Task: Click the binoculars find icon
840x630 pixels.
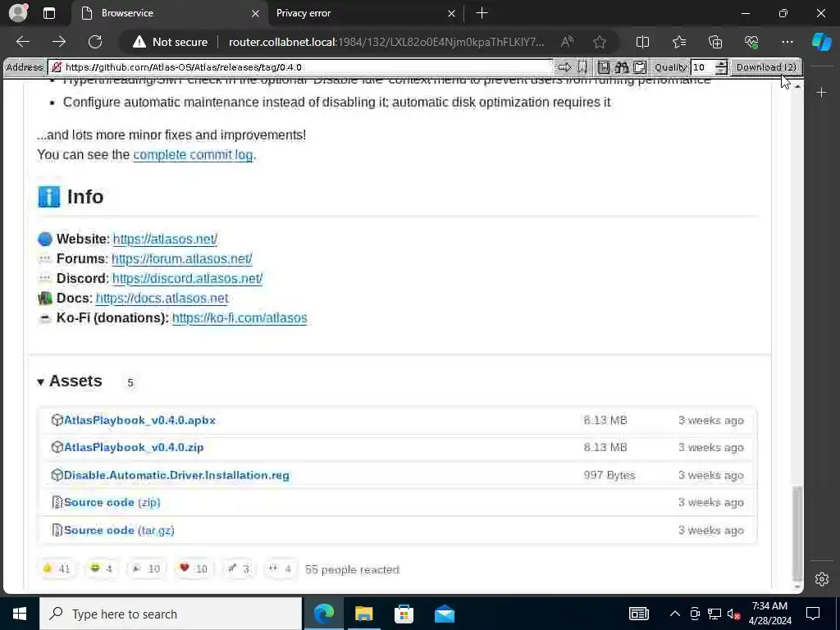Action: point(622,67)
